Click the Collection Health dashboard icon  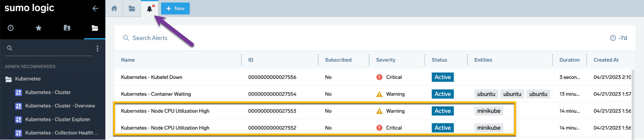[x=19, y=133]
